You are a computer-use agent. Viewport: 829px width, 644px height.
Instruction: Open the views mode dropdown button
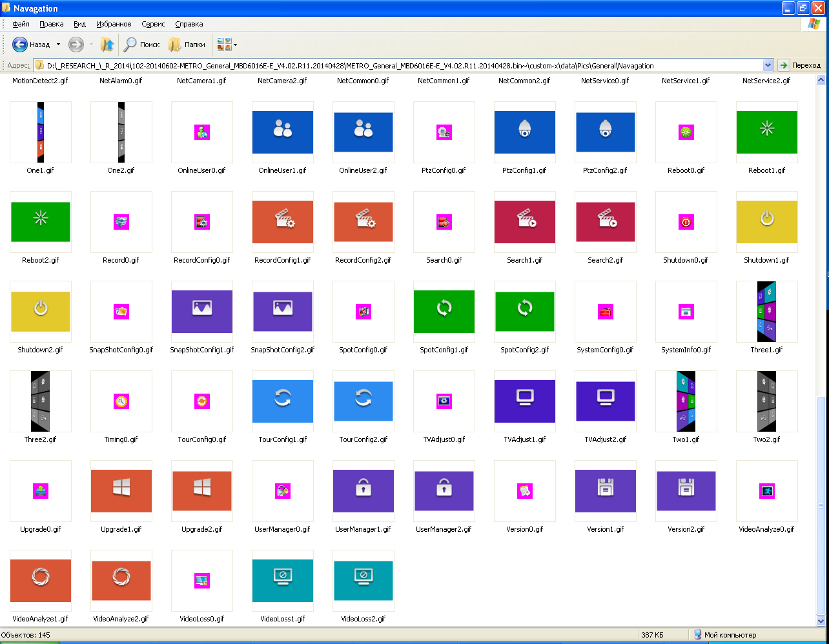227,45
